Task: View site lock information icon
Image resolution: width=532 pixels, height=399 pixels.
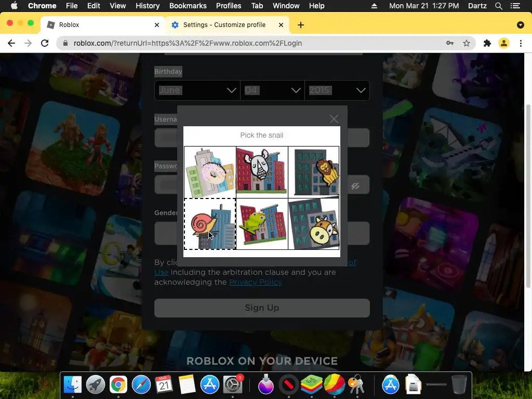Action: [65, 43]
